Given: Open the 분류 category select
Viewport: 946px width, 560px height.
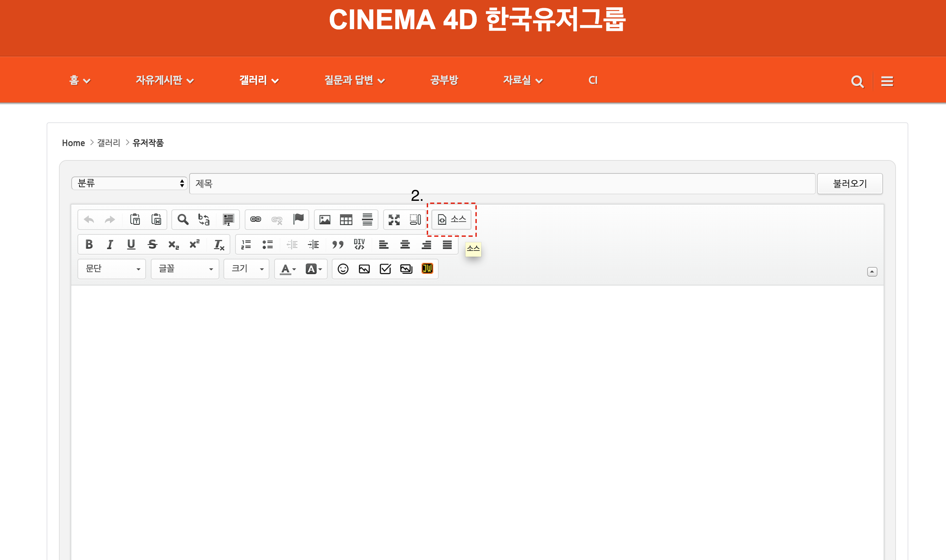Looking at the screenshot, I should pyautogui.click(x=130, y=183).
